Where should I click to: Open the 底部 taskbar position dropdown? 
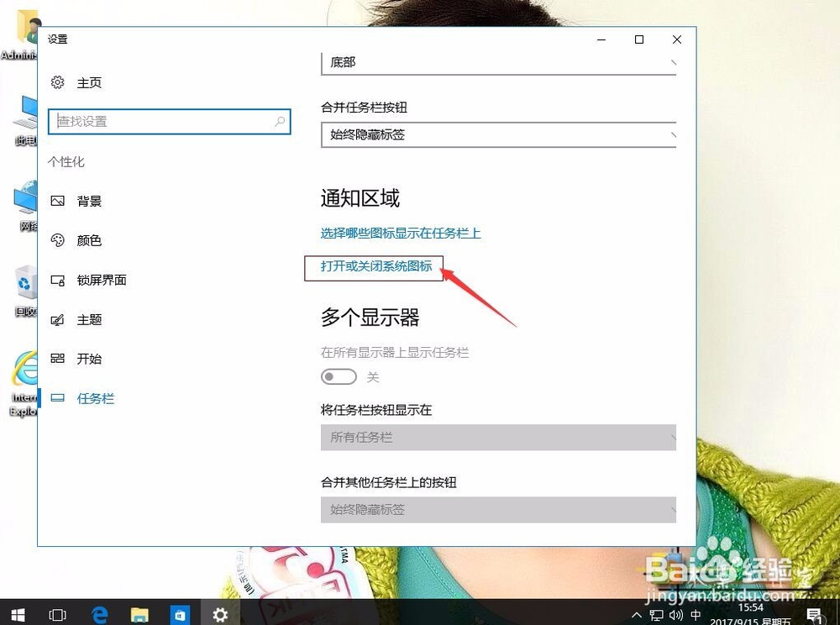[x=498, y=61]
